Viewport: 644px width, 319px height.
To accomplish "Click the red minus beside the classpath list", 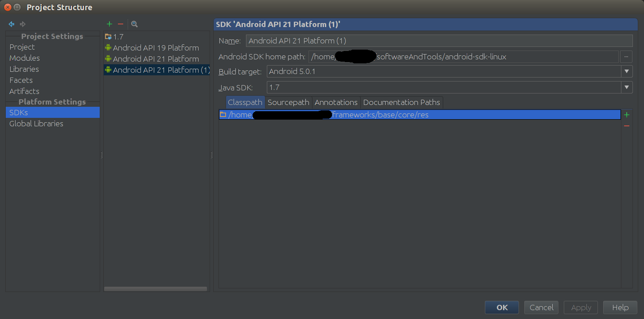I will 627,125.
